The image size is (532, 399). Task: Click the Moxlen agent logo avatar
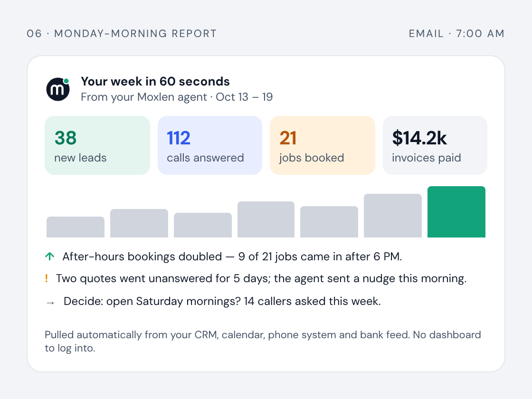[58, 89]
